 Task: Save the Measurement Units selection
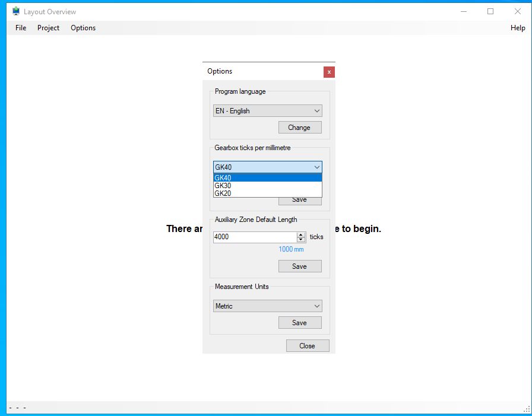coord(300,322)
